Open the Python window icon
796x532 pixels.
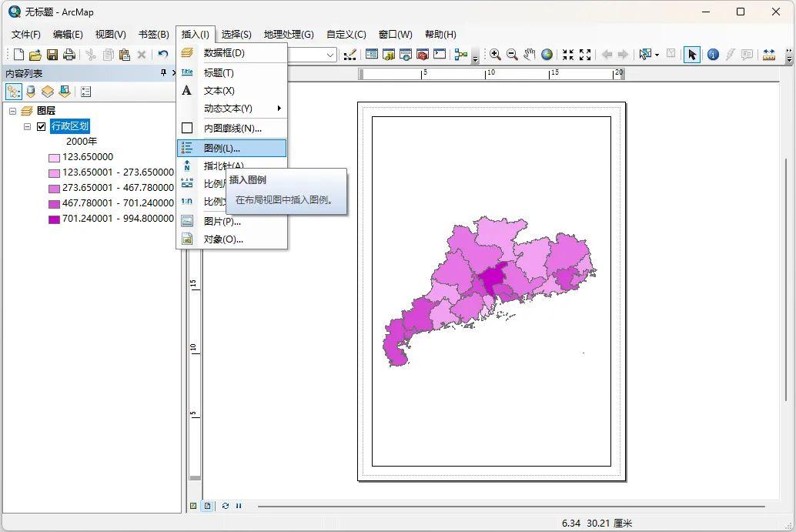pos(440,55)
